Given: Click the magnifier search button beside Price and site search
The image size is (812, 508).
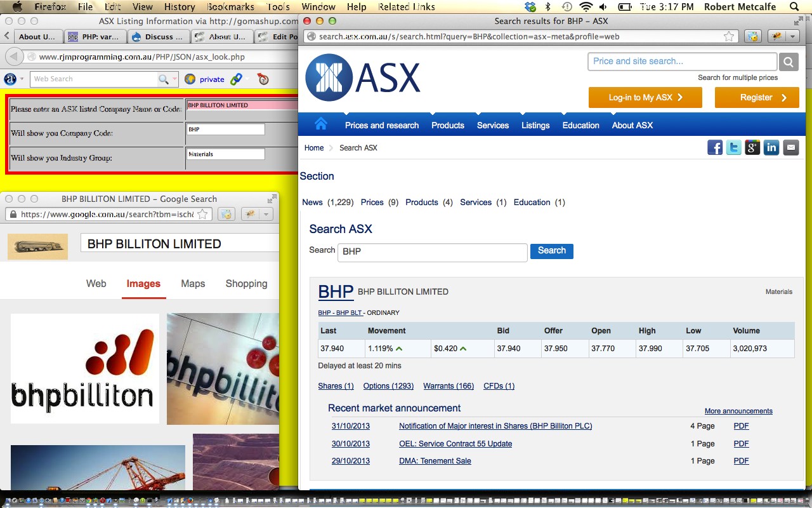Looking at the screenshot, I should (789, 62).
